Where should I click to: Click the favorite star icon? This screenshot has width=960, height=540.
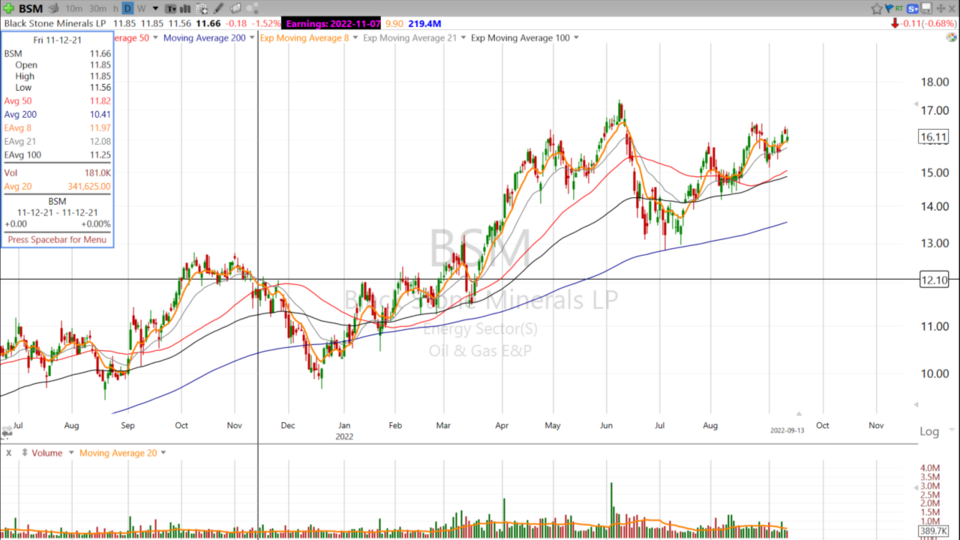click(877, 9)
